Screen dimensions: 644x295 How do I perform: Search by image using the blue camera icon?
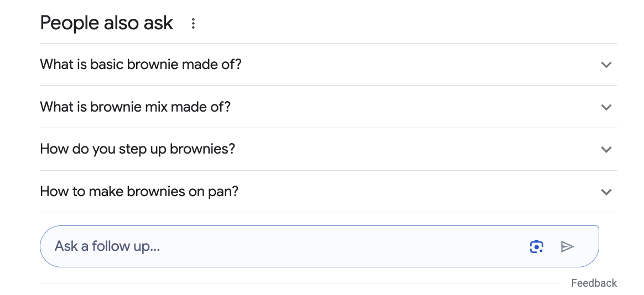click(537, 246)
